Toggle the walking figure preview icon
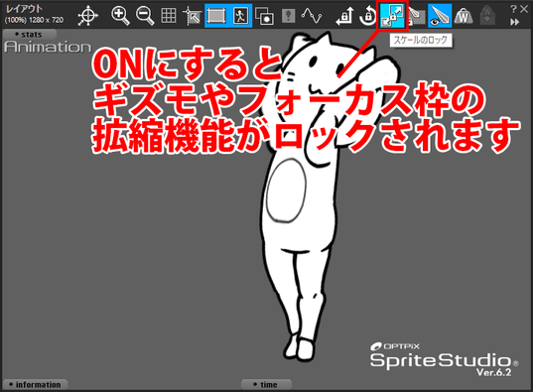533x392 pixels. click(240, 16)
